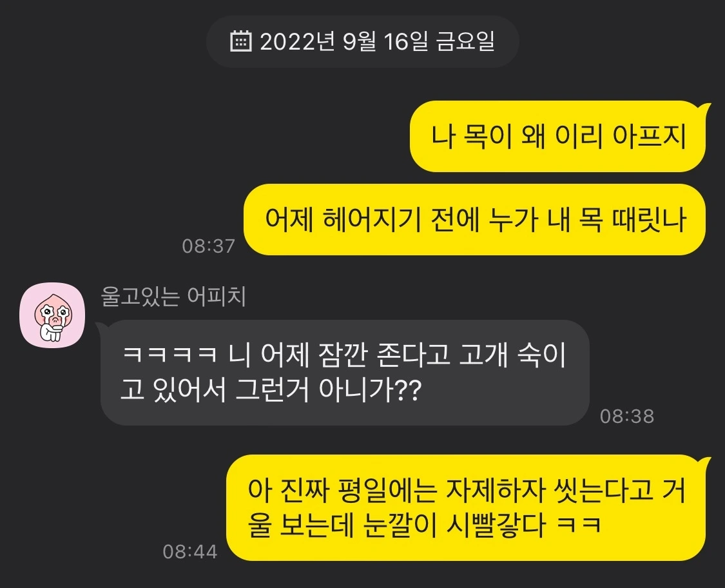Tap the word 금요일 in the date header
Viewport: 725px width, 588px height.
pos(465,42)
